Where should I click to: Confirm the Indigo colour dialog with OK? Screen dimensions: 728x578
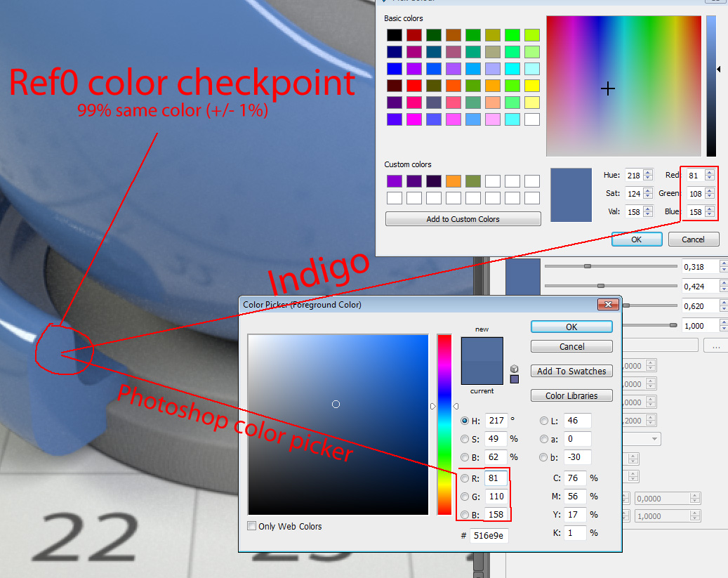click(x=636, y=239)
